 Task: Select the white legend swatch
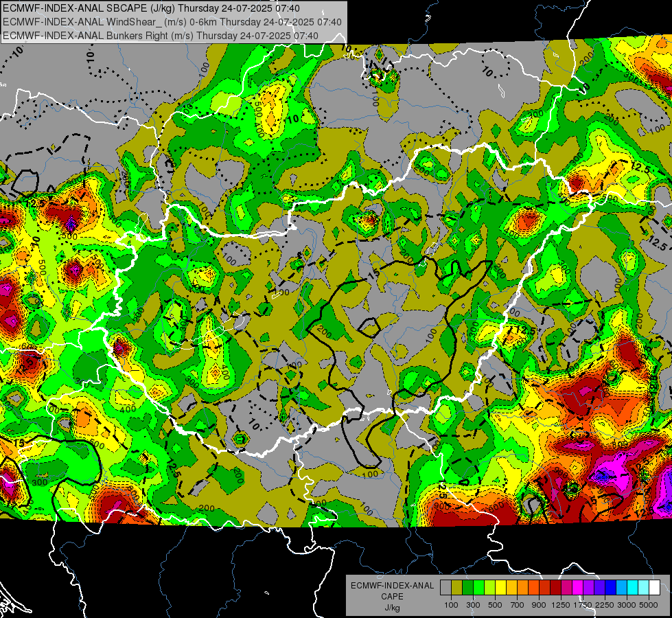(x=655, y=588)
